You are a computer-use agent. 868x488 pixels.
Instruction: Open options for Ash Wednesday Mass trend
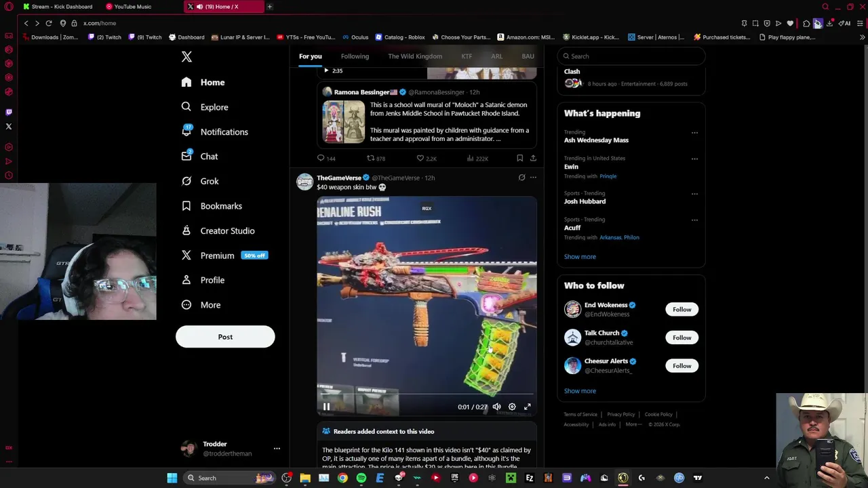(x=694, y=132)
